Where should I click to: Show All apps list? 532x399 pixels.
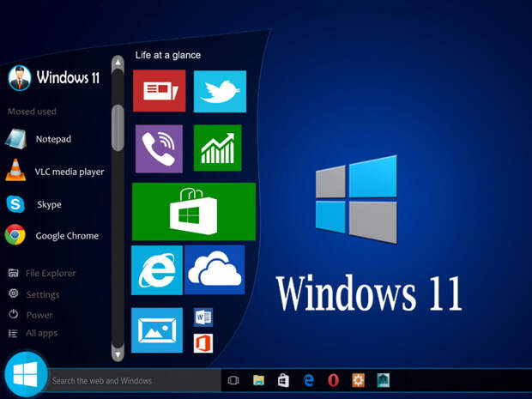[x=33, y=333]
